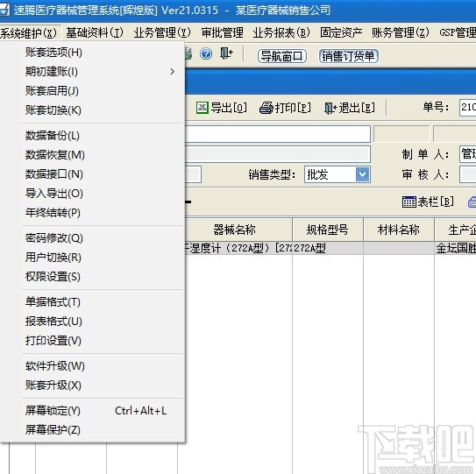Select 软件升级(W) menu entry
This screenshot has width=476, height=474.
tap(93, 366)
